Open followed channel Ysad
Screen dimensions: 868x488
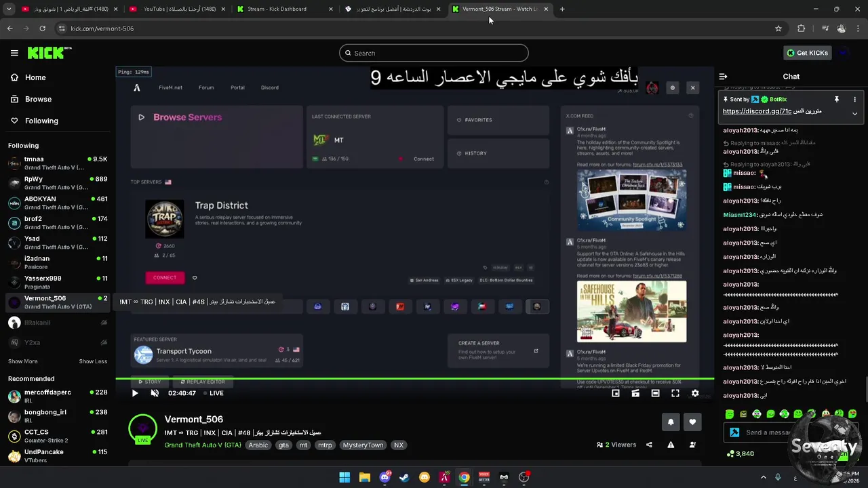58,243
